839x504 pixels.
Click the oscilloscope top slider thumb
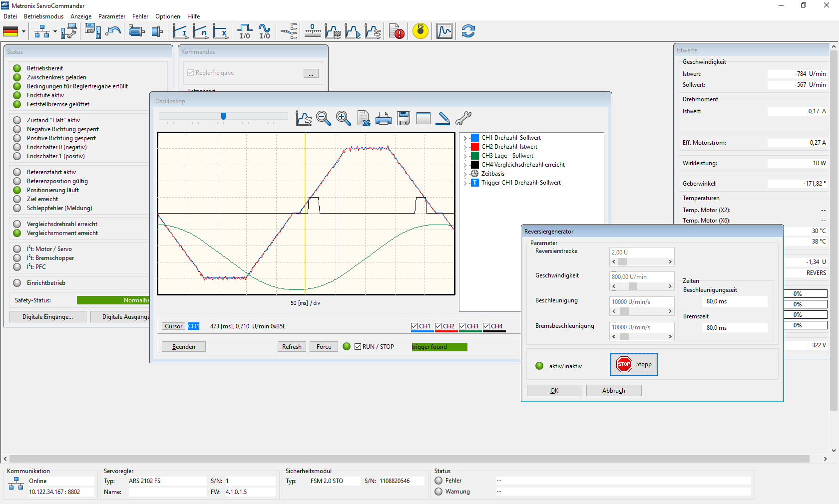pos(224,116)
